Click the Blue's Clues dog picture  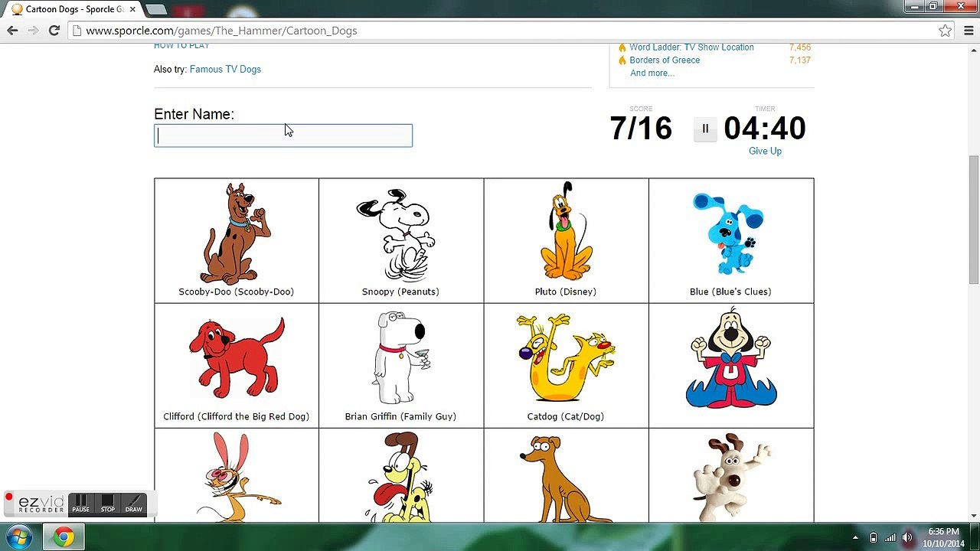[728, 233]
